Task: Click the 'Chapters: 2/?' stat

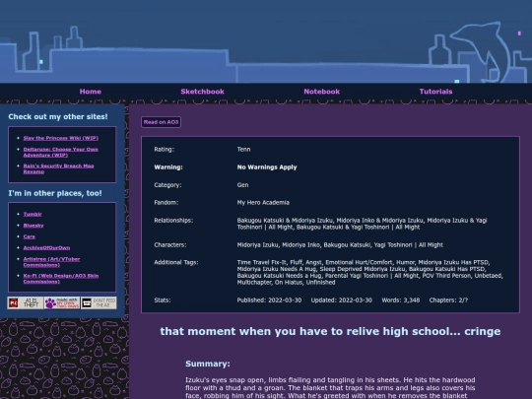Action: click(448, 300)
